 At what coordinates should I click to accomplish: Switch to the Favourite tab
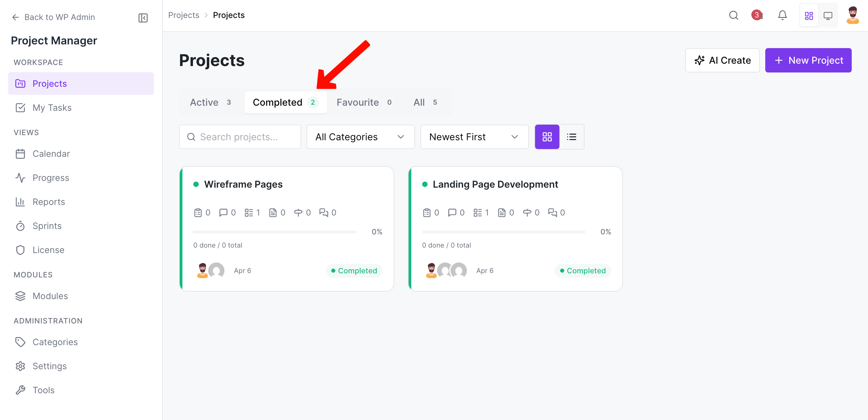[364, 102]
